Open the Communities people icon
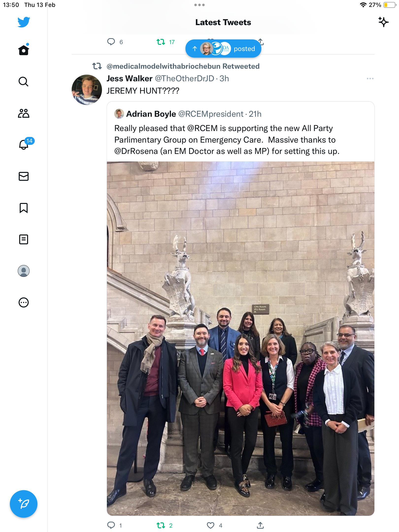The width and height of the screenshot is (399, 532). pos(24,113)
